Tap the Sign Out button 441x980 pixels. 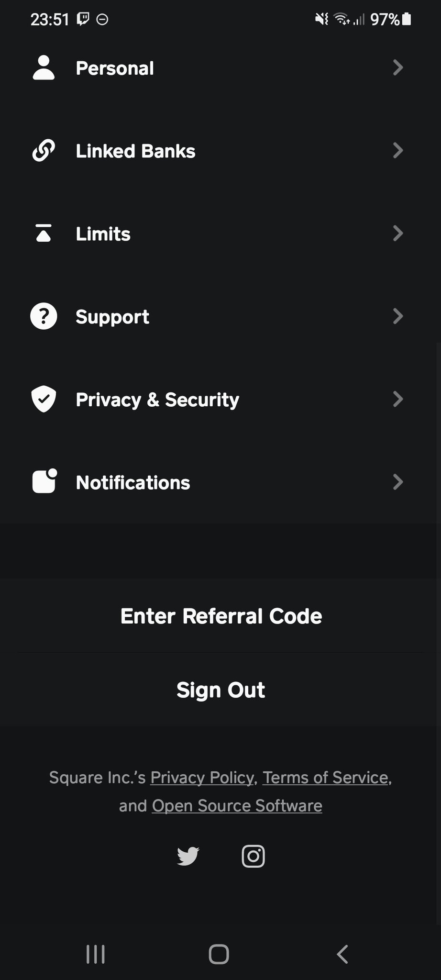click(x=220, y=690)
